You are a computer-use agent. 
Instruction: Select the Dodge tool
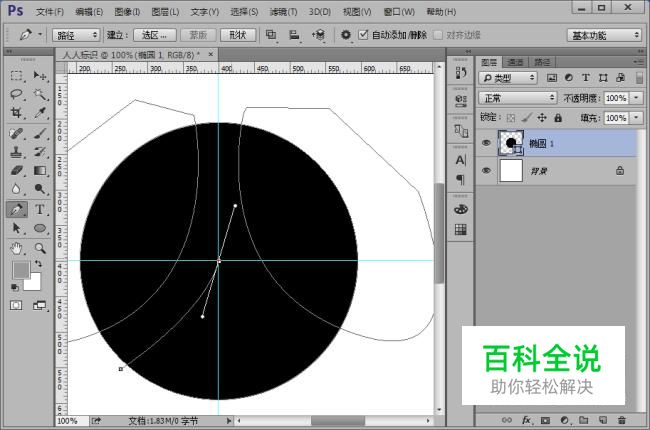pyautogui.click(x=40, y=189)
